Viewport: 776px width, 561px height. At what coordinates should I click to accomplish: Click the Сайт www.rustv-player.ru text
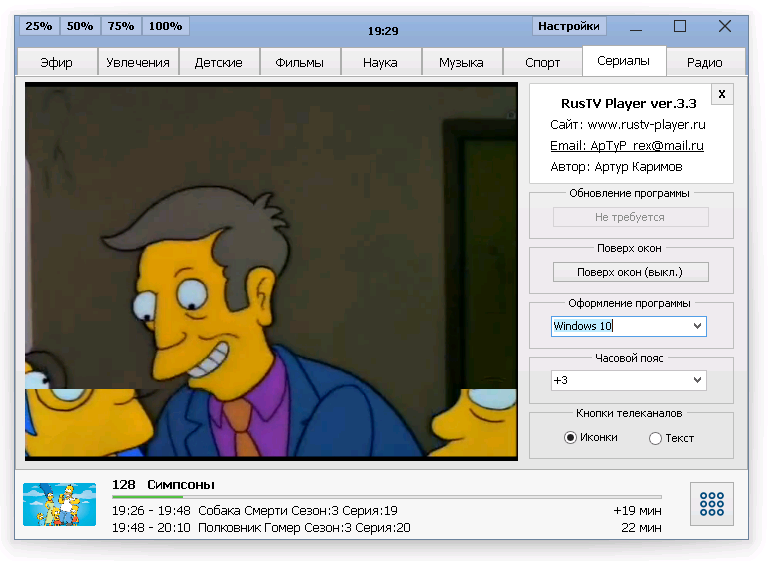(628, 124)
